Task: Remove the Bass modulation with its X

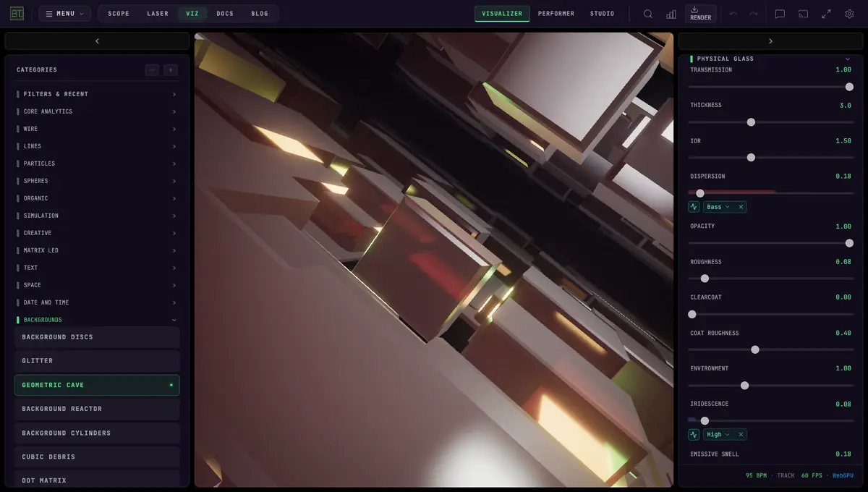Action: click(741, 207)
